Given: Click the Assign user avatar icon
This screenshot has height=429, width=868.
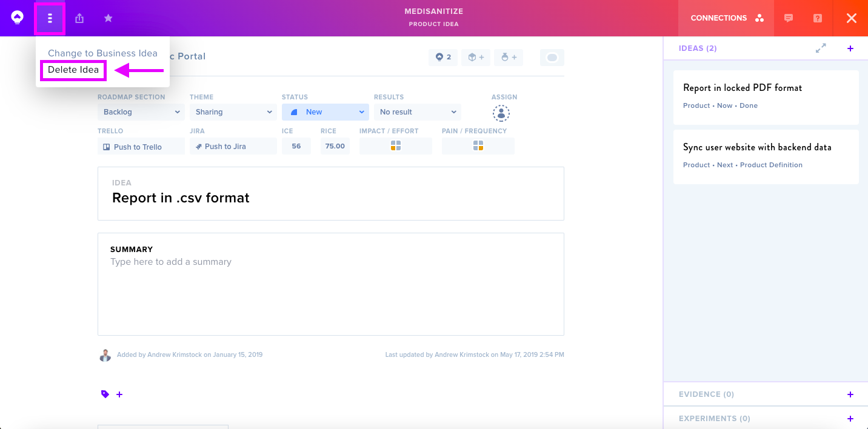Looking at the screenshot, I should pyautogui.click(x=501, y=113).
